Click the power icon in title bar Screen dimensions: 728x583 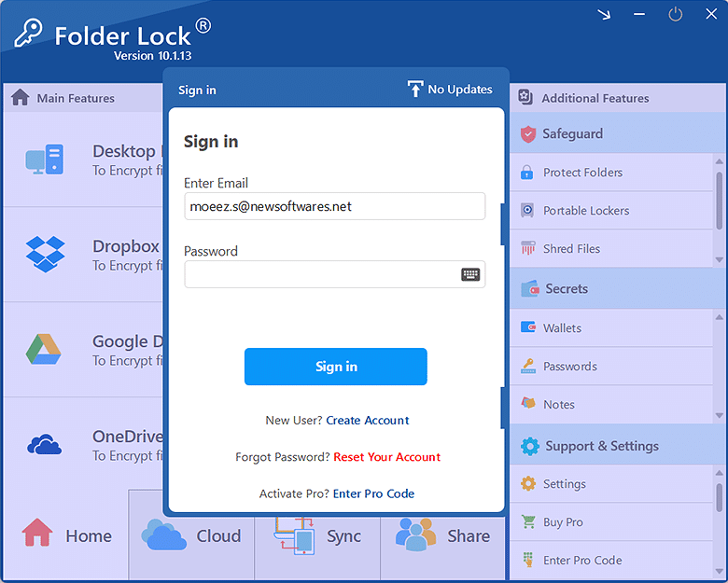coord(675,14)
